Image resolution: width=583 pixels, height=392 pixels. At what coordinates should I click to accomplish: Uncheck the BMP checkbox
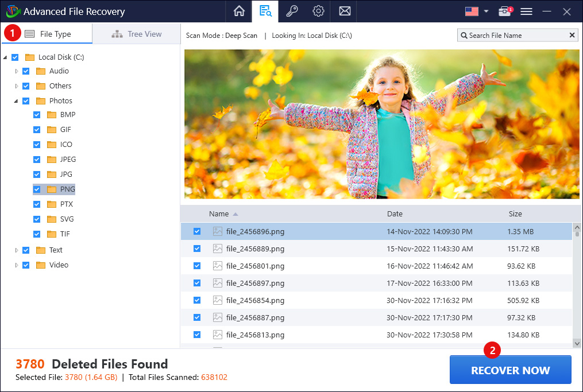point(37,115)
